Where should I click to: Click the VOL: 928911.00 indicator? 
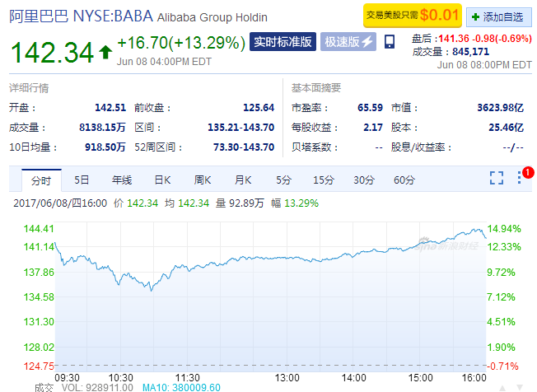point(97,388)
